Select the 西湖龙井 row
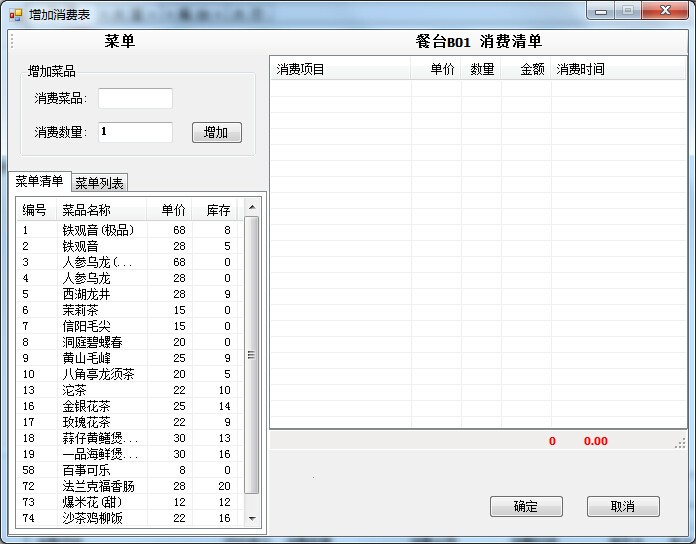 (130, 294)
